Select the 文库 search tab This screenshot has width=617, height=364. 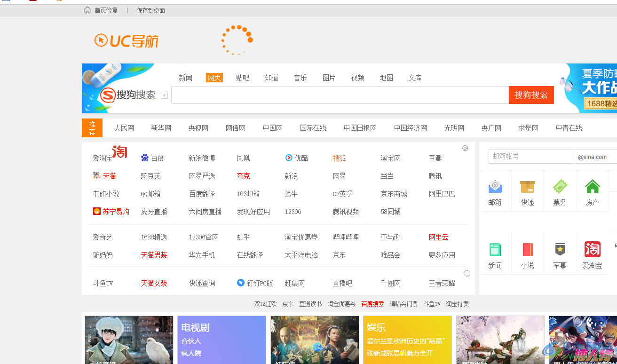[415, 78]
